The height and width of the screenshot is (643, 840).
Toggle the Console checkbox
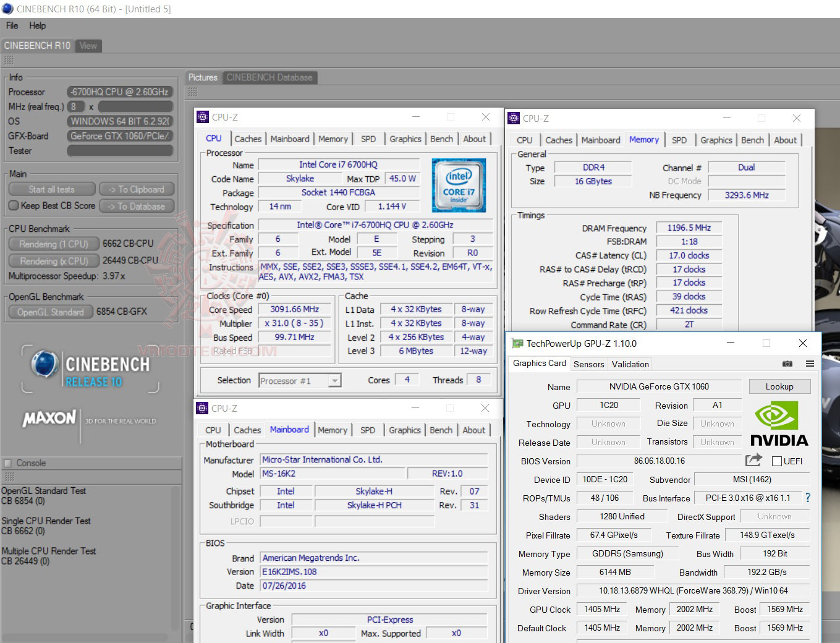8,463
